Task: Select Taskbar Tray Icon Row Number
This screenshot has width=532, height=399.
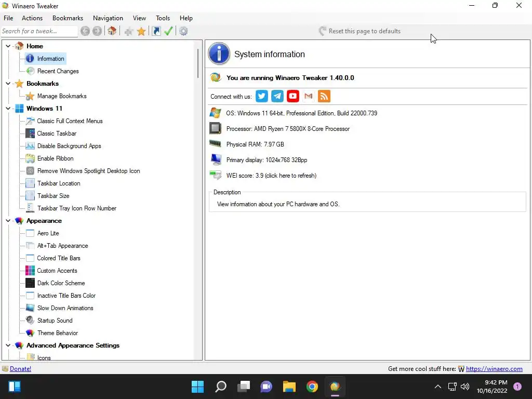Action: [x=77, y=208]
